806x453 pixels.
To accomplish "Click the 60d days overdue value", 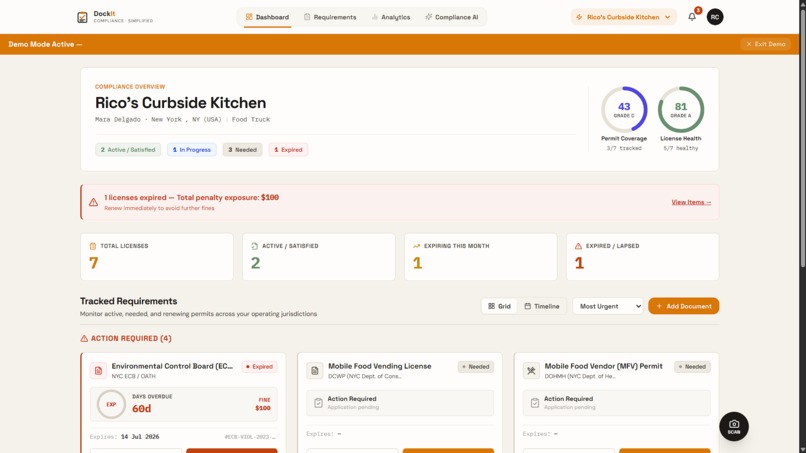I will tap(141, 408).
